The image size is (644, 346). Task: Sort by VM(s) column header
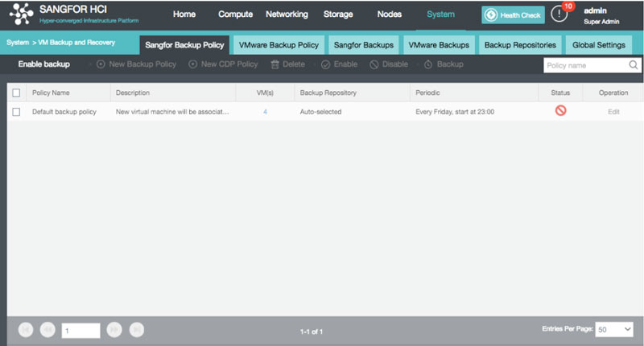point(265,93)
